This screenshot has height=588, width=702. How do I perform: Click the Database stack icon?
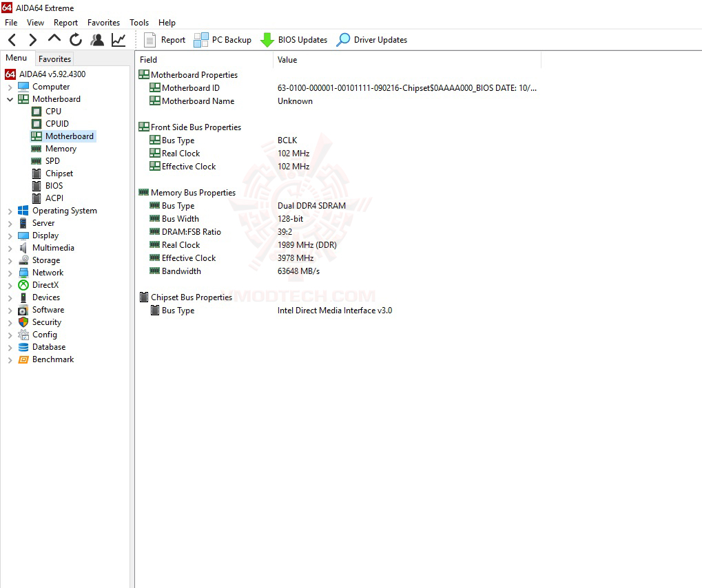[23, 347]
